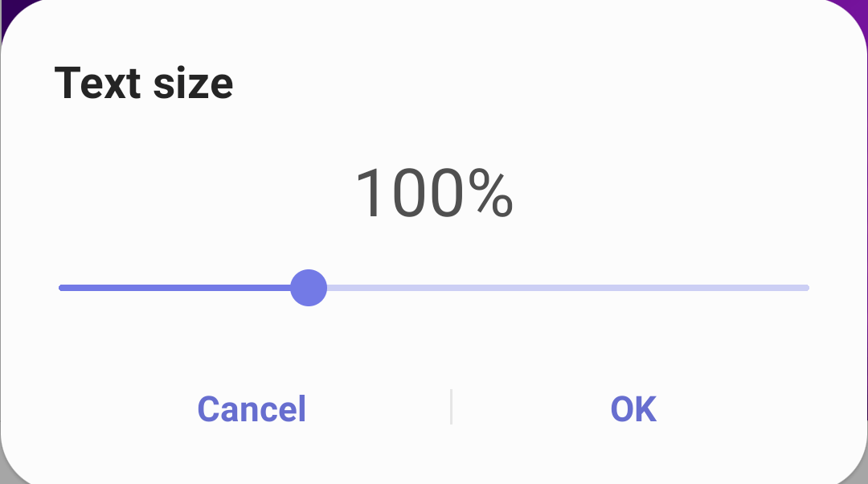The width and height of the screenshot is (868, 484).
Task: Click just right of the slider thumb
Action: 346,288
